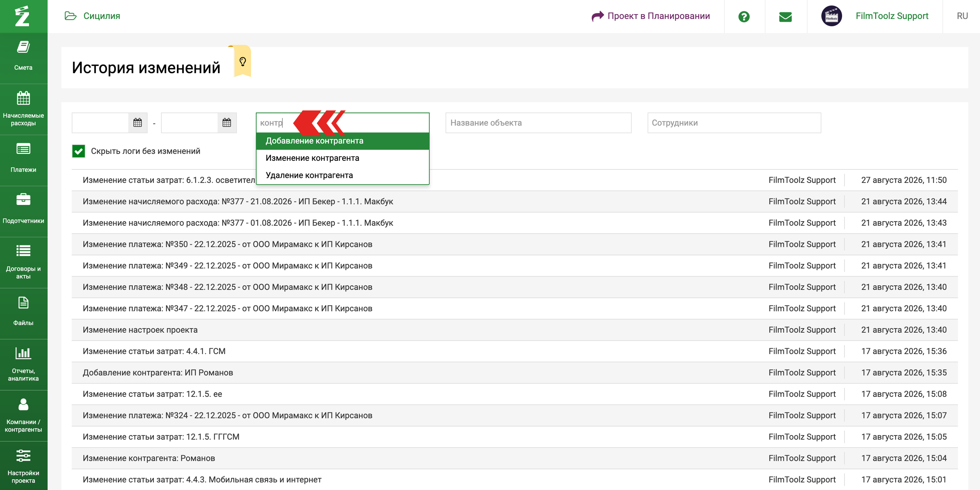This screenshot has width=980, height=490.
Task: Choose Удаление контрагента option
Action: coord(343,175)
